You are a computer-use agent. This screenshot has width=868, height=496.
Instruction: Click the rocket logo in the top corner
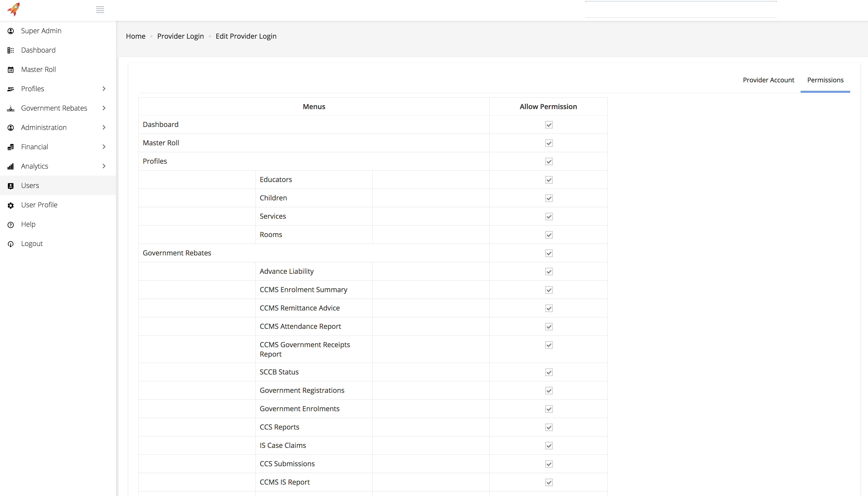point(14,9)
